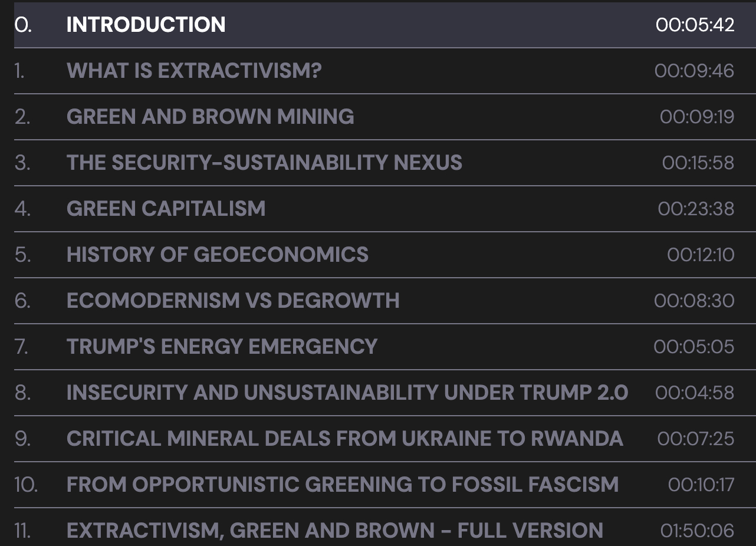The width and height of the screenshot is (756, 546).
Task: Open the 'Green Capitalism' chapter
Action: [166, 209]
